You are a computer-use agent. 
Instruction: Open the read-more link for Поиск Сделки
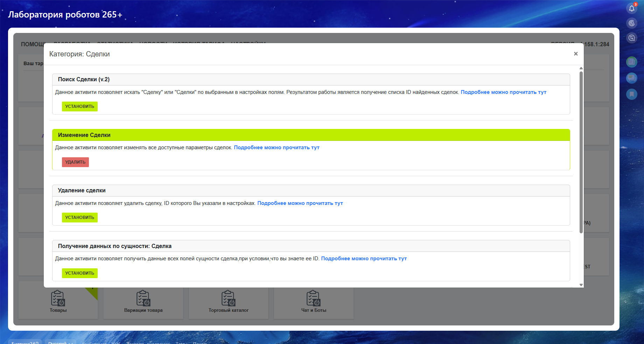(x=503, y=92)
